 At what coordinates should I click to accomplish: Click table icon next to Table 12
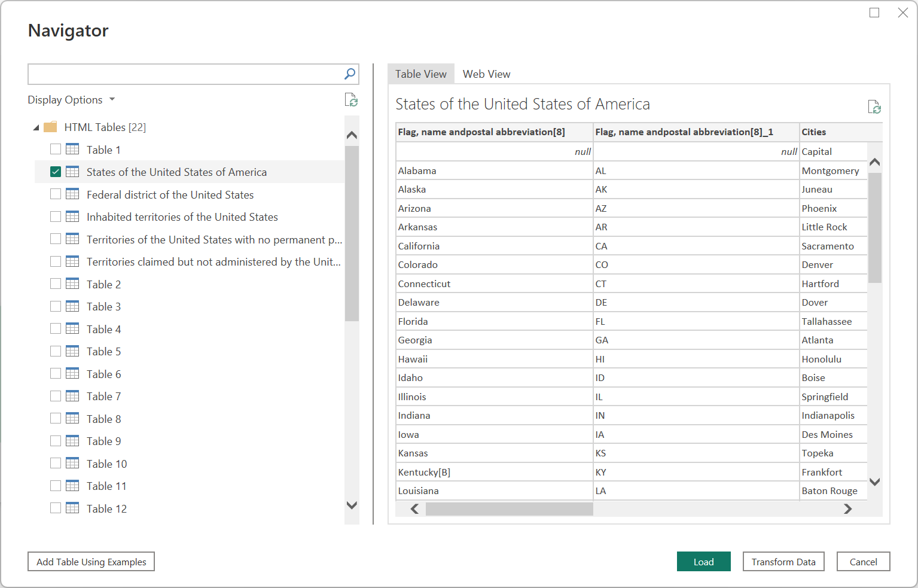click(72, 508)
